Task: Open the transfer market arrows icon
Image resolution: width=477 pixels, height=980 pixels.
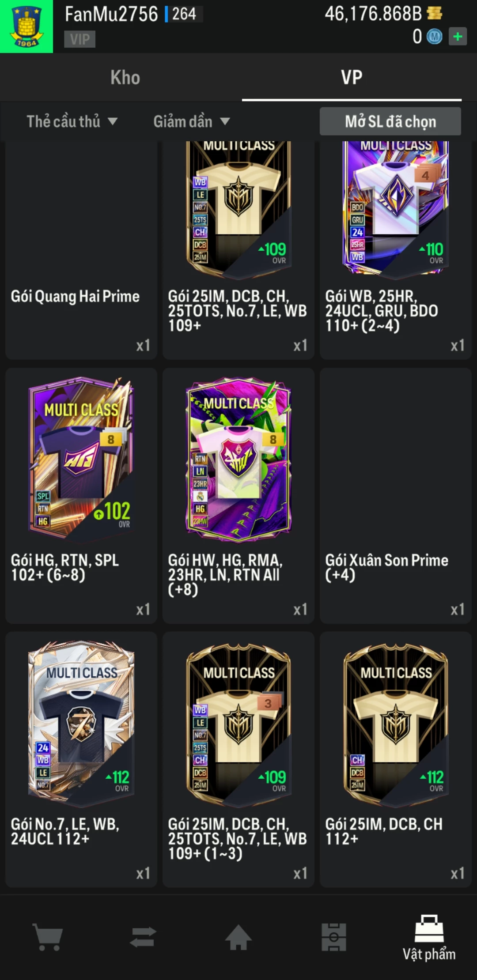Action: [143, 937]
